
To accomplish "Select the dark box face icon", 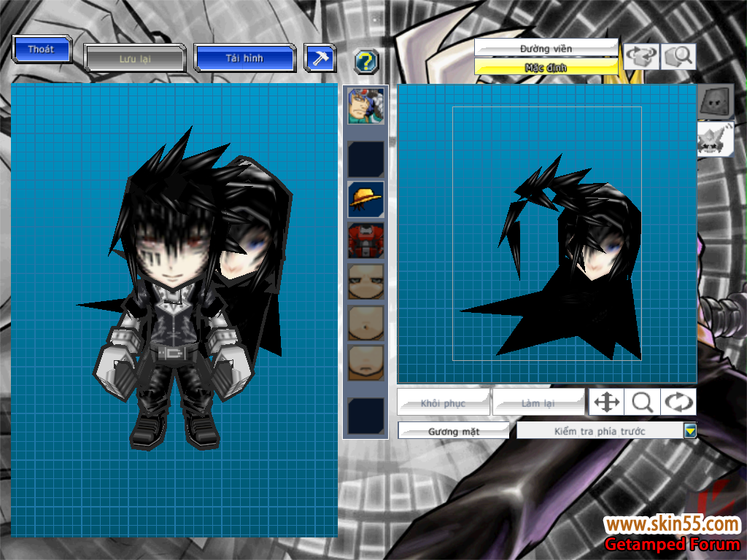I will click(716, 102).
